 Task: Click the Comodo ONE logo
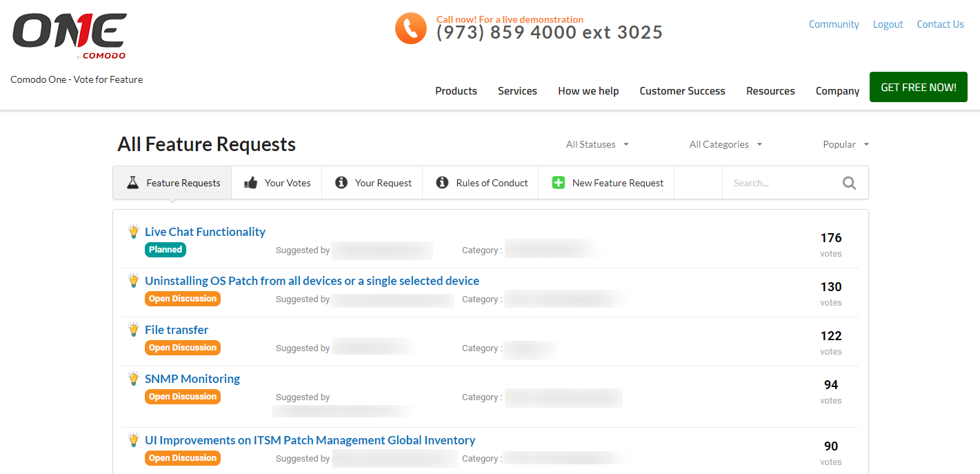[70, 36]
